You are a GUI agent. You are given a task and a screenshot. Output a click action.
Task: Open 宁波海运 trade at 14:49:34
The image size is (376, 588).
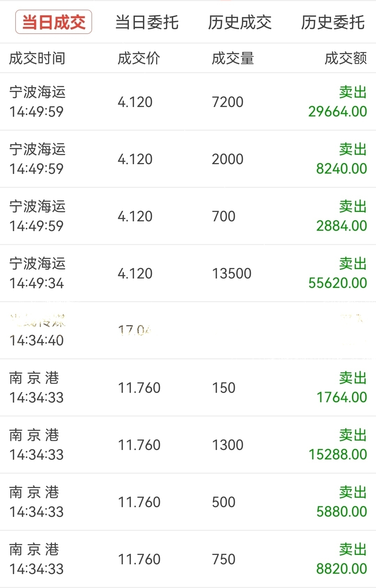pyautogui.click(x=188, y=273)
